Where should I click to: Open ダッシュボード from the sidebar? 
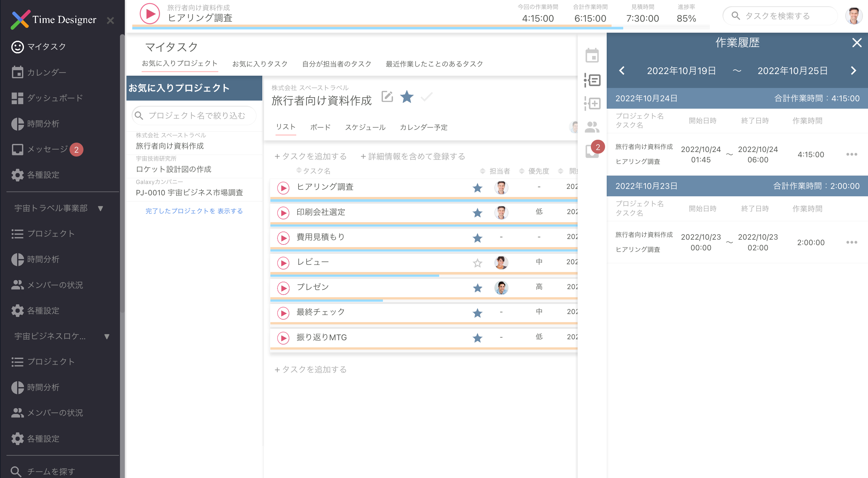point(55,98)
